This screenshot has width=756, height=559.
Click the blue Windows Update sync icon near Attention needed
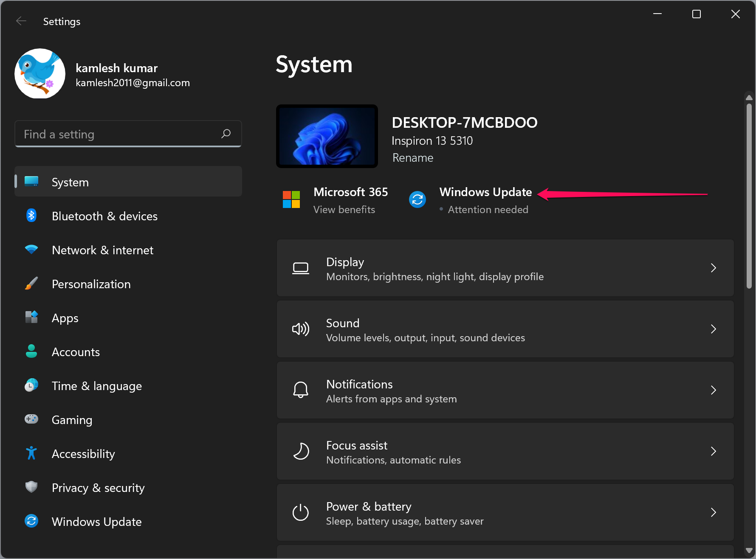click(417, 199)
